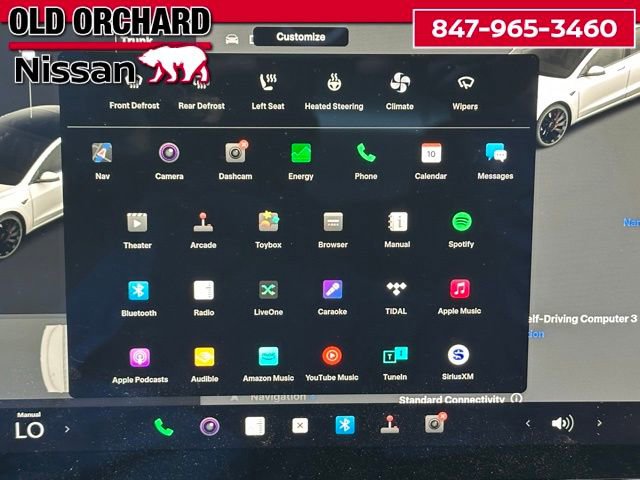Open the Toybox app

pyautogui.click(x=268, y=223)
